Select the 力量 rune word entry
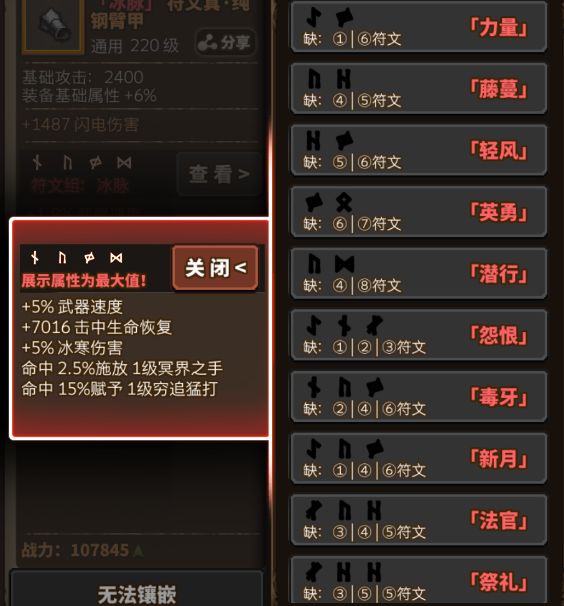This screenshot has height=606, width=564. [x=419, y=27]
